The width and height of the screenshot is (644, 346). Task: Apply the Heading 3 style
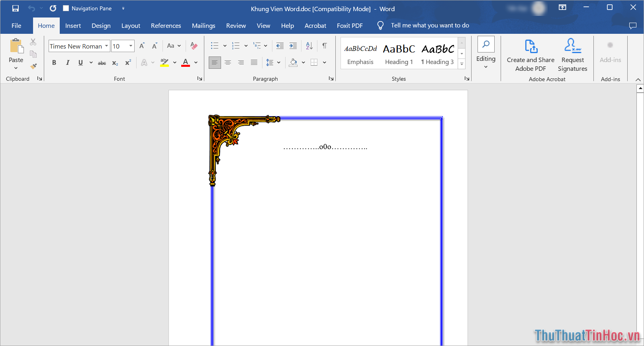click(438, 54)
